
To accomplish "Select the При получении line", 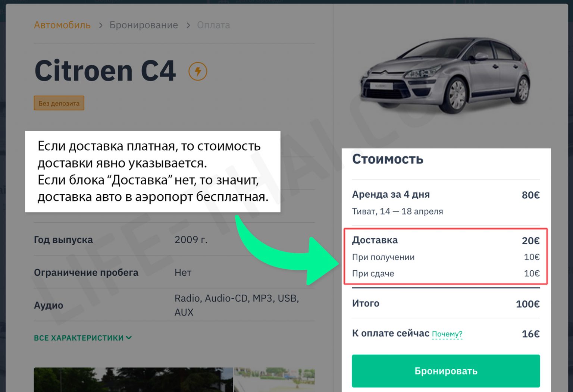I will [x=446, y=257].
